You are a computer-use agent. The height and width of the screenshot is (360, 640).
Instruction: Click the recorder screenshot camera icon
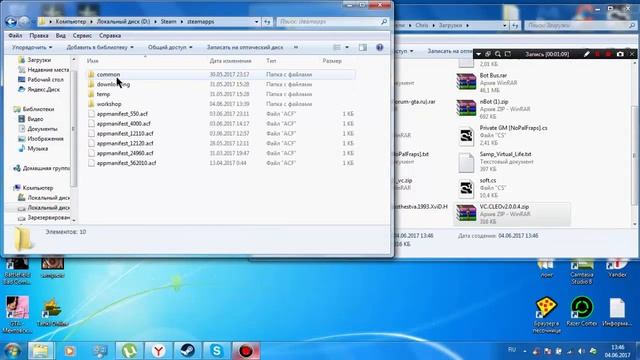[620, 54]
